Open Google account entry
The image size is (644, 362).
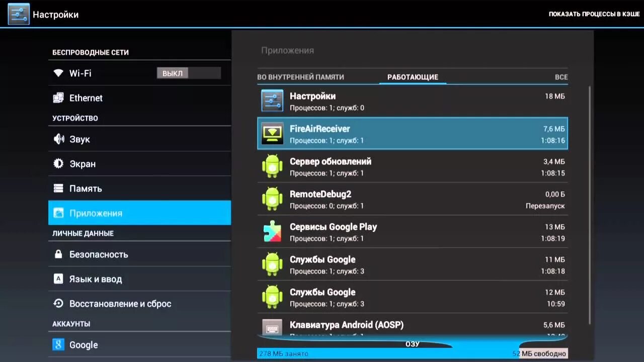(x=139, y=345)
